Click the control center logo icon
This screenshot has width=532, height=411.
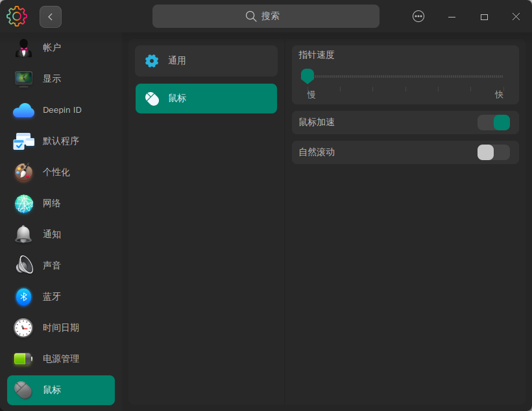pyautogui.click(x=17, y=16)
